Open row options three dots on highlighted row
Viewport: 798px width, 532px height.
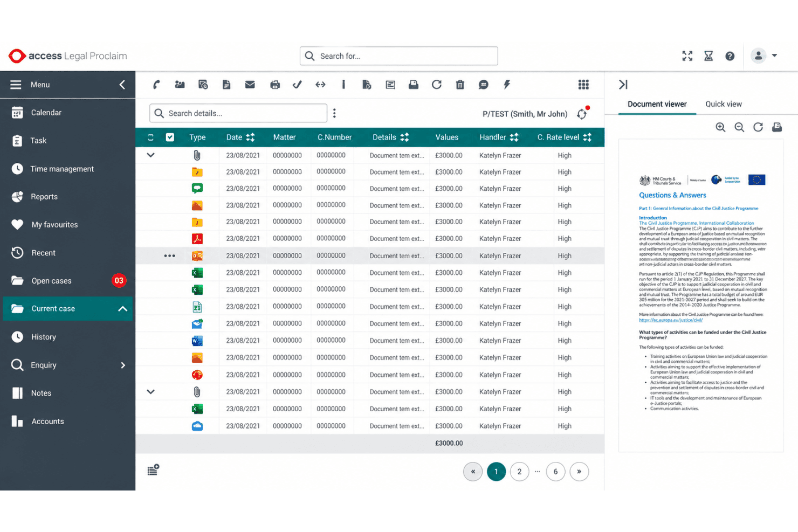click(170, 256)
